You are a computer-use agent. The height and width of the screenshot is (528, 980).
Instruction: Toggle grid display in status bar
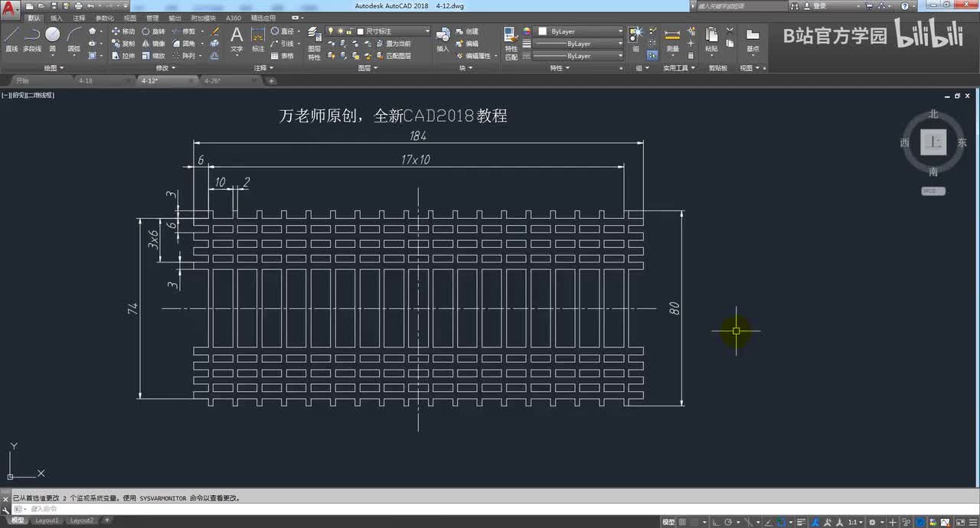pos(682,521)
